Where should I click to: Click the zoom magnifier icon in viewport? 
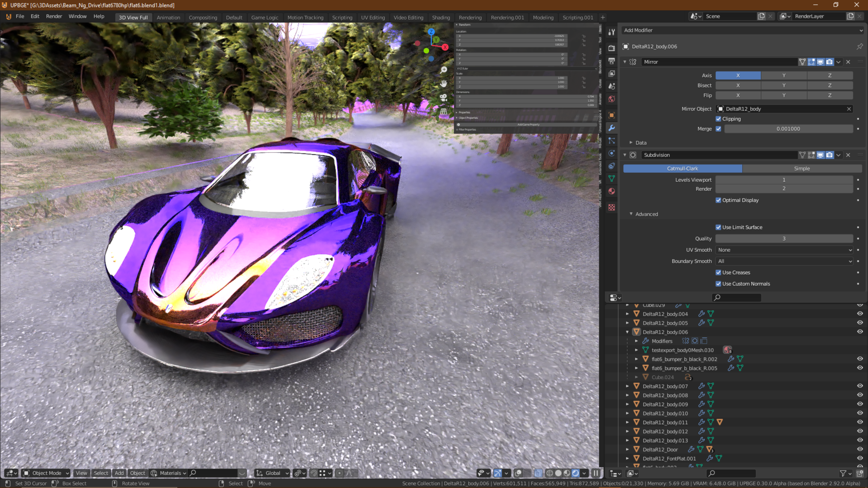pos(444,70)
